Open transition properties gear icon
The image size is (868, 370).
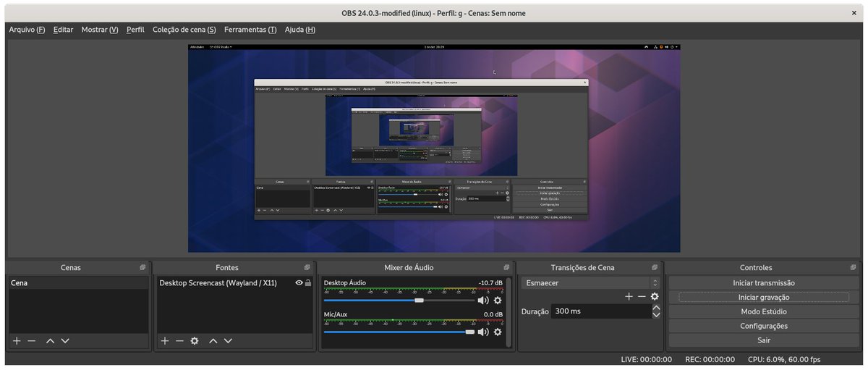tap(655, 296)
